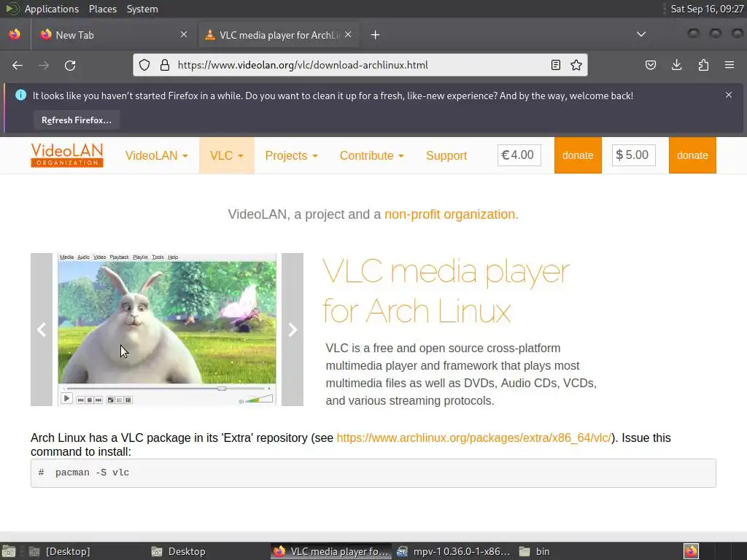Open Save to Pocket icon

pos(650,65)
